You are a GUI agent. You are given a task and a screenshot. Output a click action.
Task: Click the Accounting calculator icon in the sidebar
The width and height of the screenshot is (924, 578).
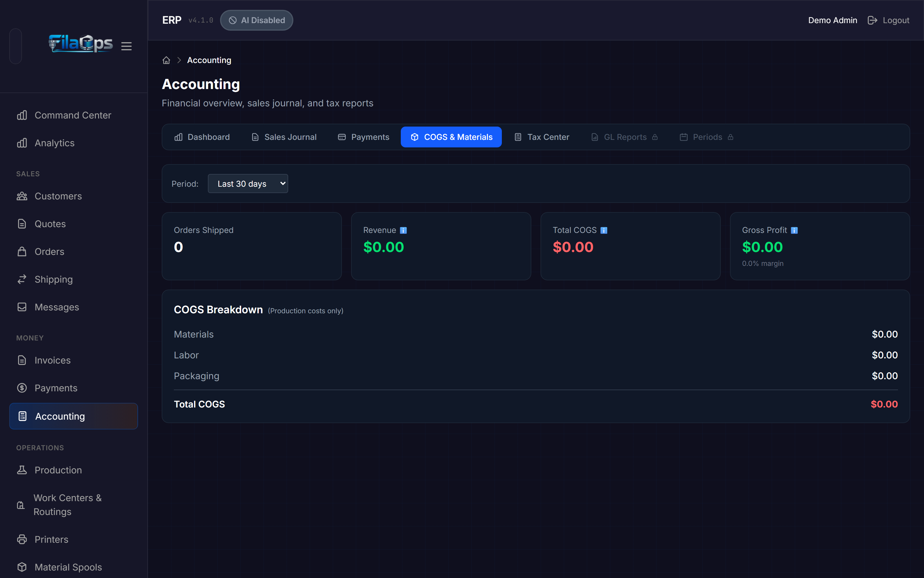click(x=23, y=416)
